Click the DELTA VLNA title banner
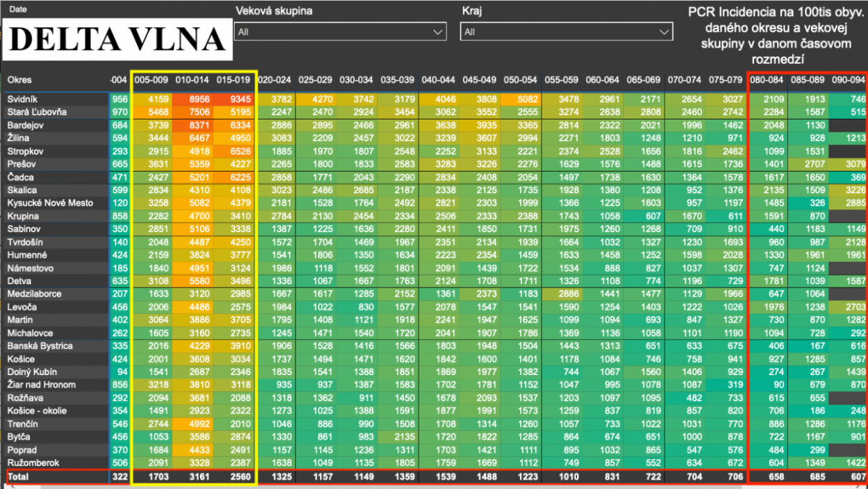 click(x=118, y=40)
